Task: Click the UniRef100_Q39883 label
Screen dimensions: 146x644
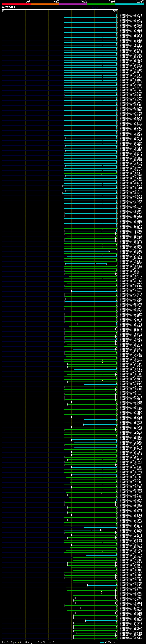Action: click(x=131, y=95)
